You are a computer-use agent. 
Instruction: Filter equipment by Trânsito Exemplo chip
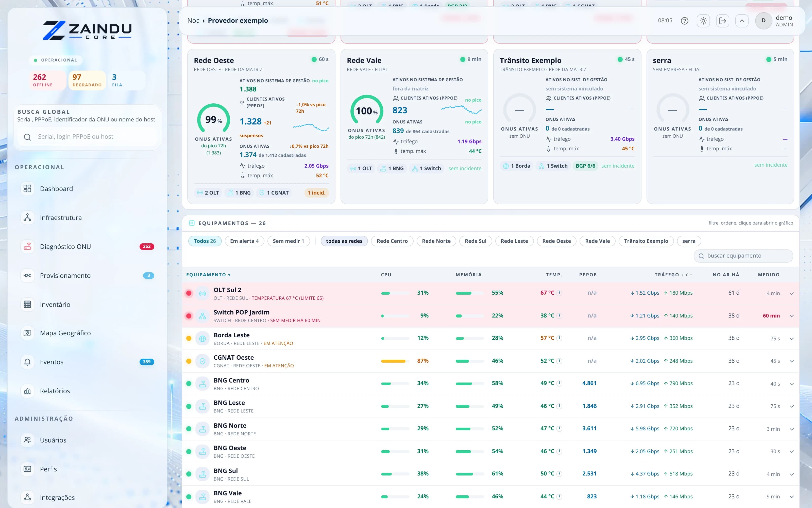(646, 241)
